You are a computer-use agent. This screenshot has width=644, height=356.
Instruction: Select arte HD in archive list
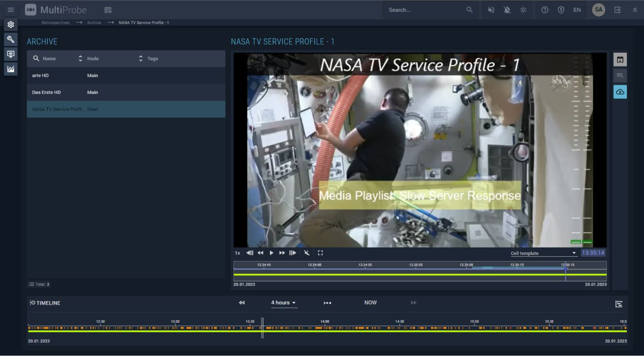point(126,76)
